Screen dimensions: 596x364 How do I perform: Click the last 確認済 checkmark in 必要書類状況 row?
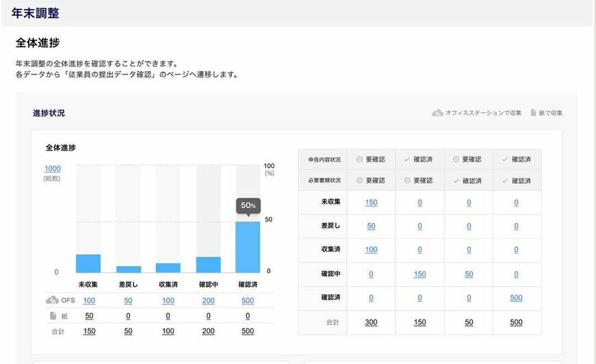click(505, 181)
